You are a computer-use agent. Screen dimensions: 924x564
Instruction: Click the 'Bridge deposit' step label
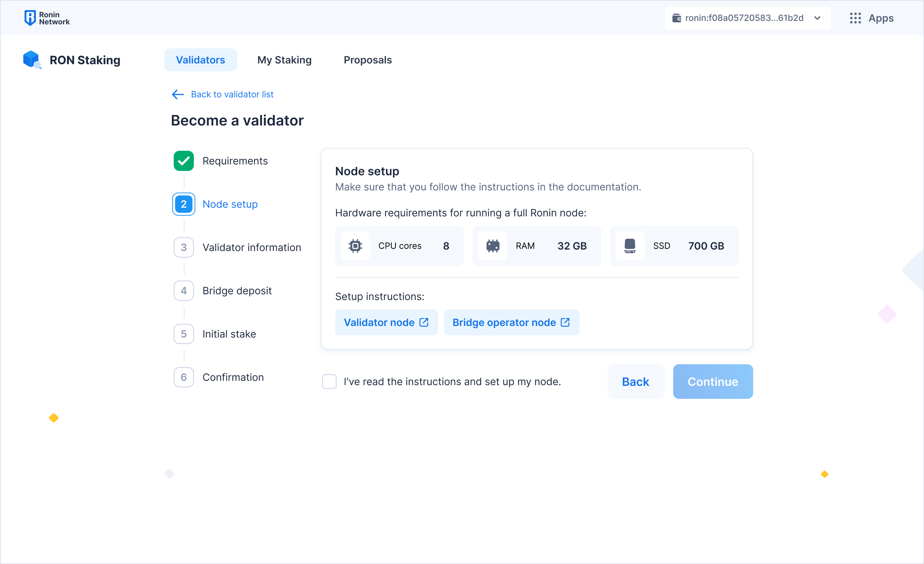coord(237,291)
